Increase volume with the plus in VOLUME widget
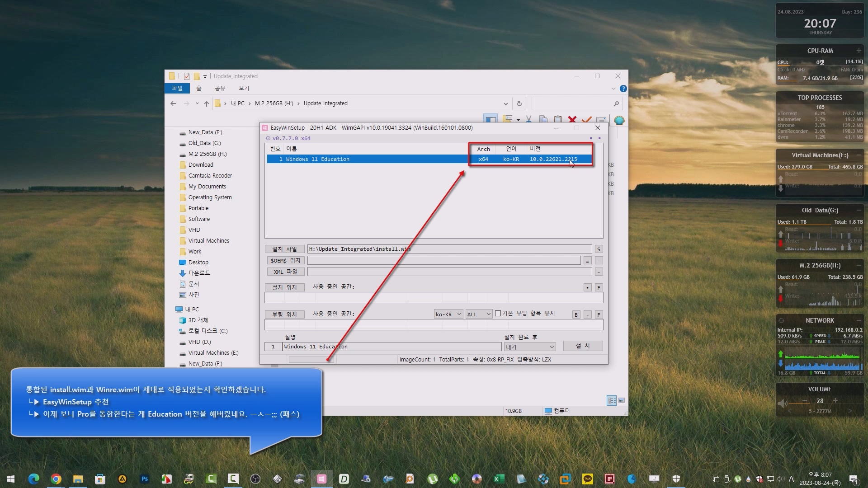The image size is (868, 488). tap(835, 401)
